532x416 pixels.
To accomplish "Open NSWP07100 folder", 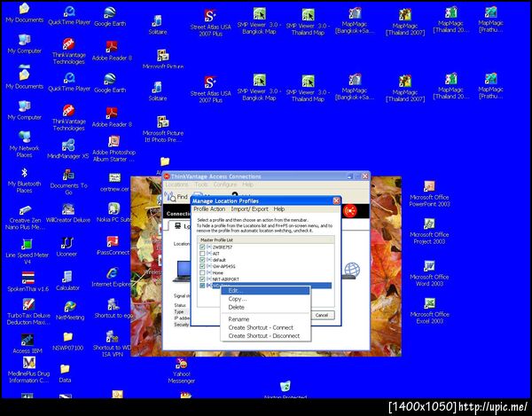I will click(x=68, y=336).
